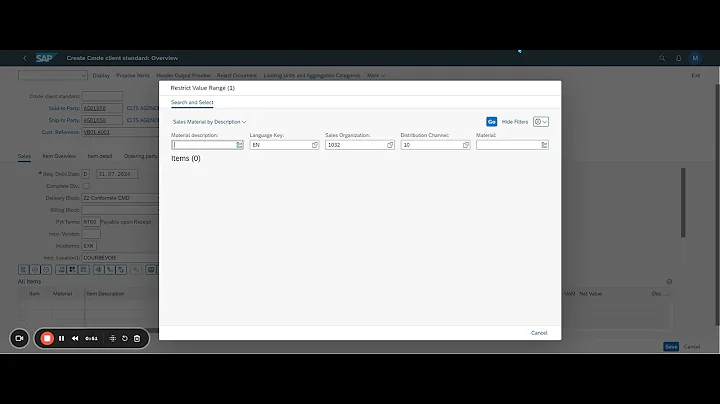
Task: Click the rewind icon in recorder bar
Action: pos(75,338)
